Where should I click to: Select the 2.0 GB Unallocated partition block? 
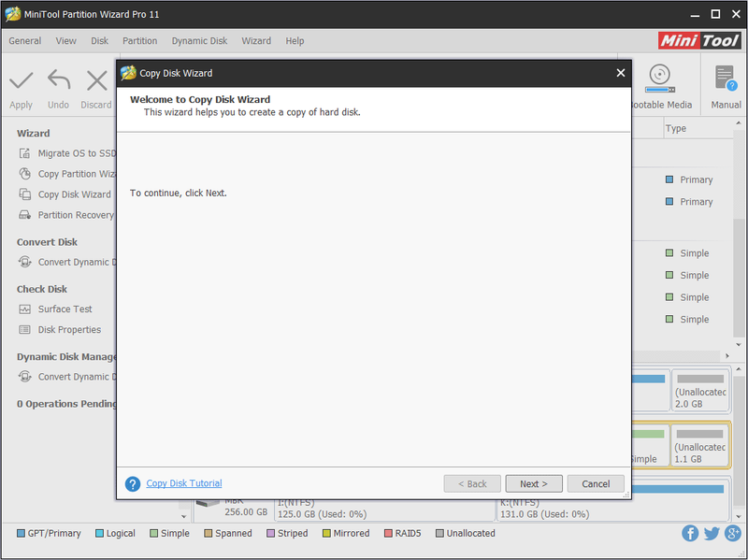point(700,391)
